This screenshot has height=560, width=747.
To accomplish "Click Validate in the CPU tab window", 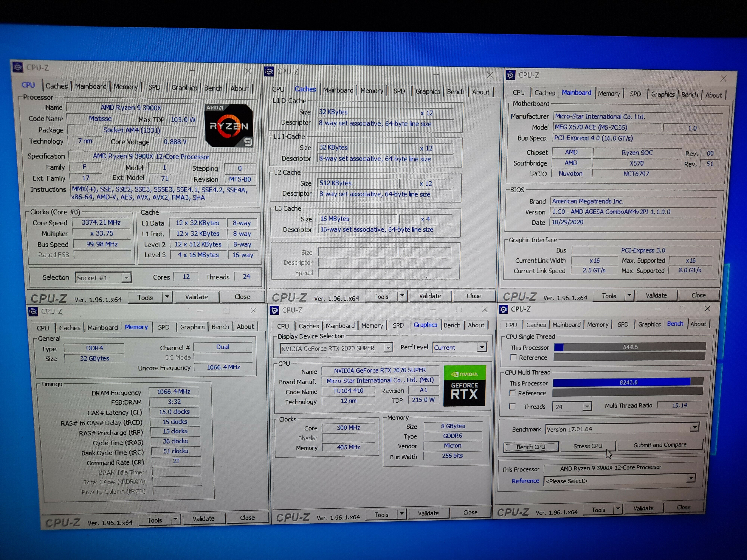I will [x=196, y=297].
